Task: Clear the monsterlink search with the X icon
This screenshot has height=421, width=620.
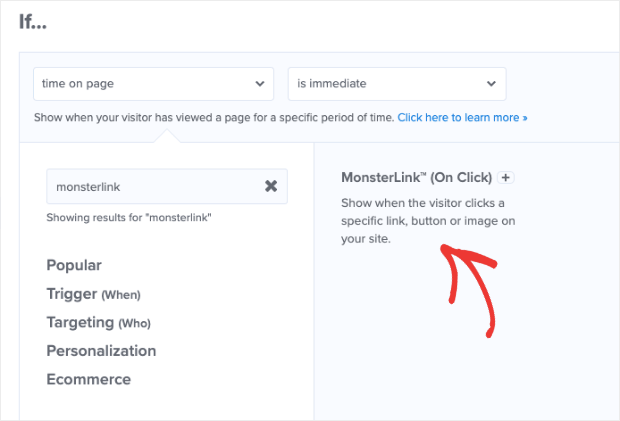Action: tap(271, 186)
